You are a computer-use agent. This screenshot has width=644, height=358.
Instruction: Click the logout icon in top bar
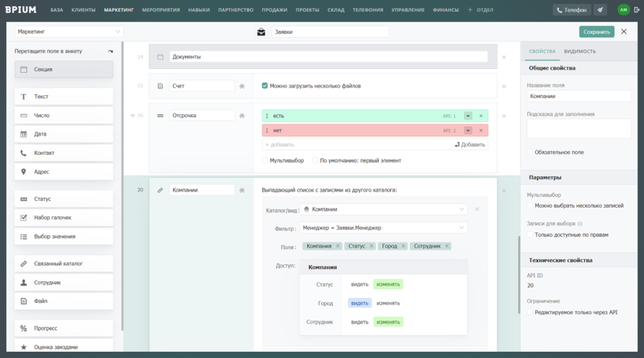tap(636, 10)
